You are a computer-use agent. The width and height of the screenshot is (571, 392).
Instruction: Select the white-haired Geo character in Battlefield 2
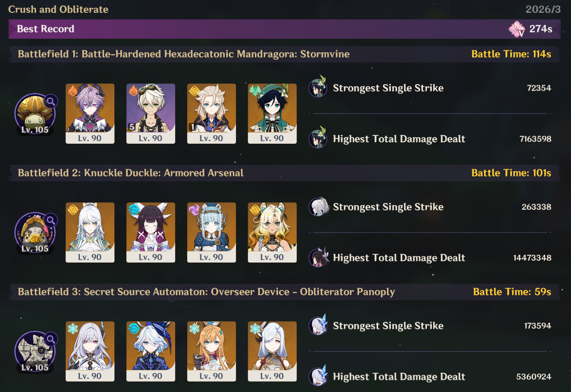point(90,232)
